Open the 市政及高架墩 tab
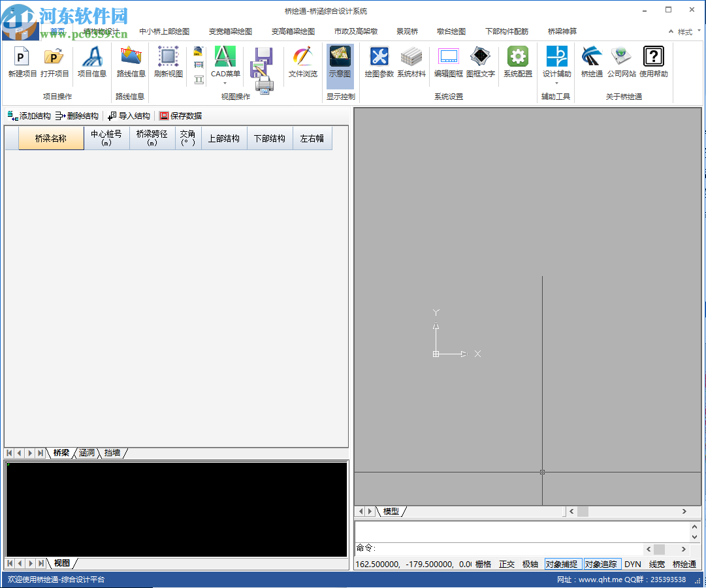This screenshot has width=706, height=588. pos(356,31)
